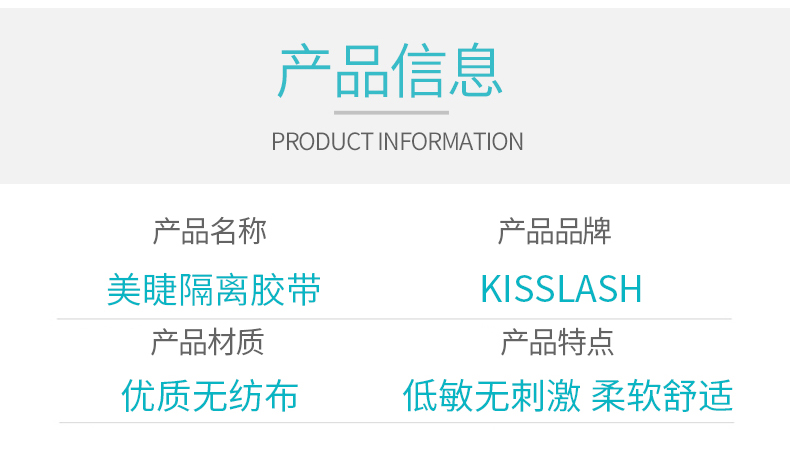Click the KISSLASH brand name
Screen dimensions: 790x462
pos(561,289)
